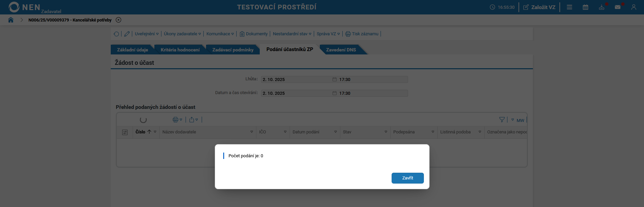Click Tisk záznamu print button
The height and width of the screenshot is (207, 644).
point(362,34)
